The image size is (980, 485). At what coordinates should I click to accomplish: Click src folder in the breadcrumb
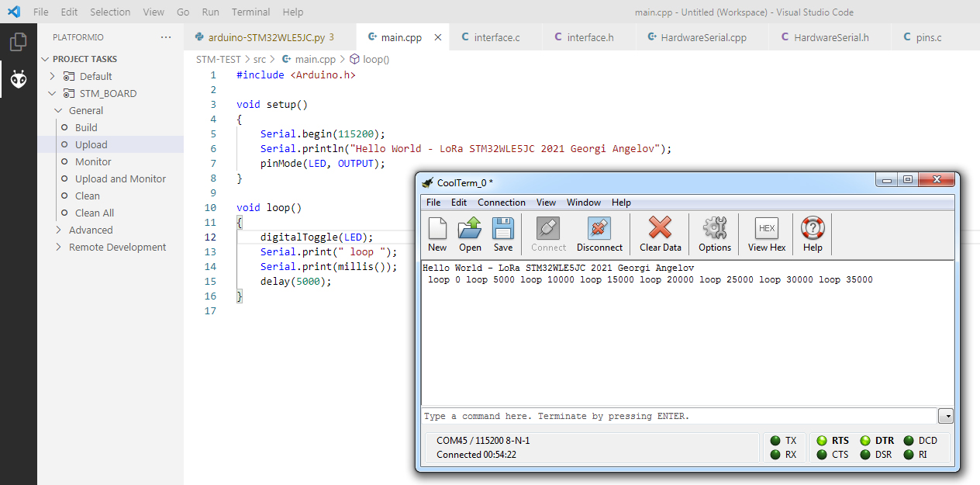(x=260, y=59)
